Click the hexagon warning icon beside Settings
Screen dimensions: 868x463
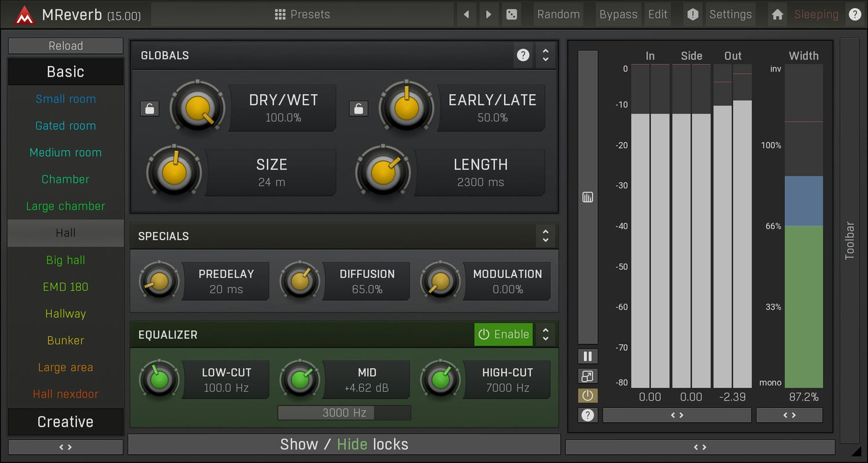click(x=693, y=14)
